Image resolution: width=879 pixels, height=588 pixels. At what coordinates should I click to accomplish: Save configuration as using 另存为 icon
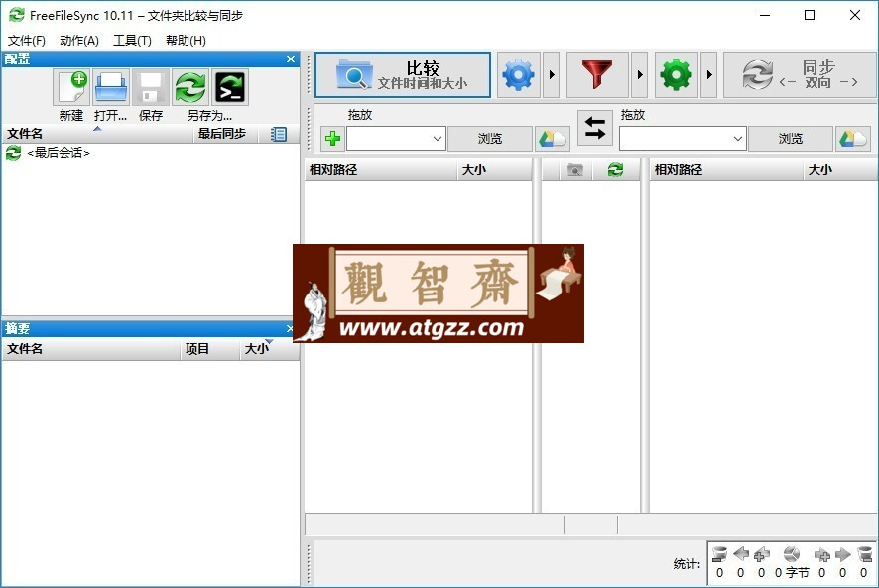[190, 87]
